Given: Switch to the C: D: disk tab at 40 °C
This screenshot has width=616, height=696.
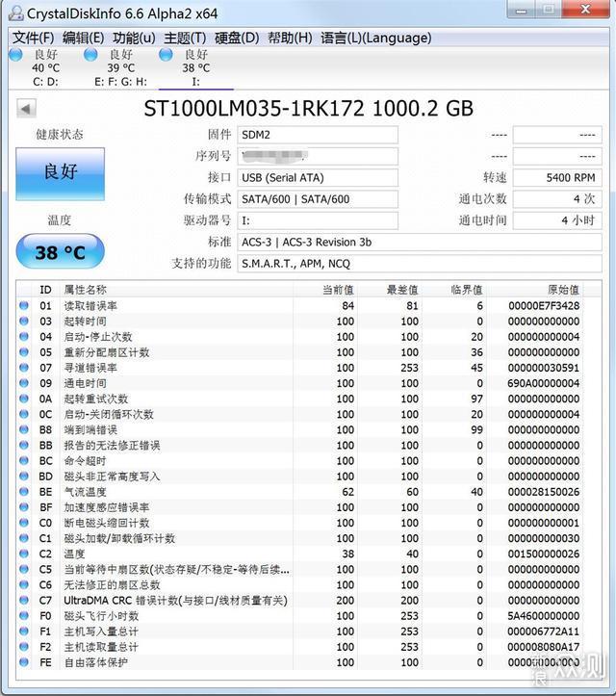Looking at the screenshot, I should click(x=45, y=68).
